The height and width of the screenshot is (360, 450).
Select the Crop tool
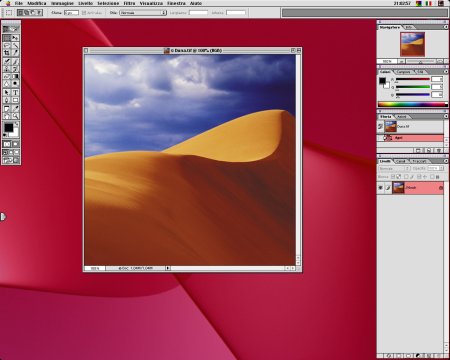[x=7, y=53]
